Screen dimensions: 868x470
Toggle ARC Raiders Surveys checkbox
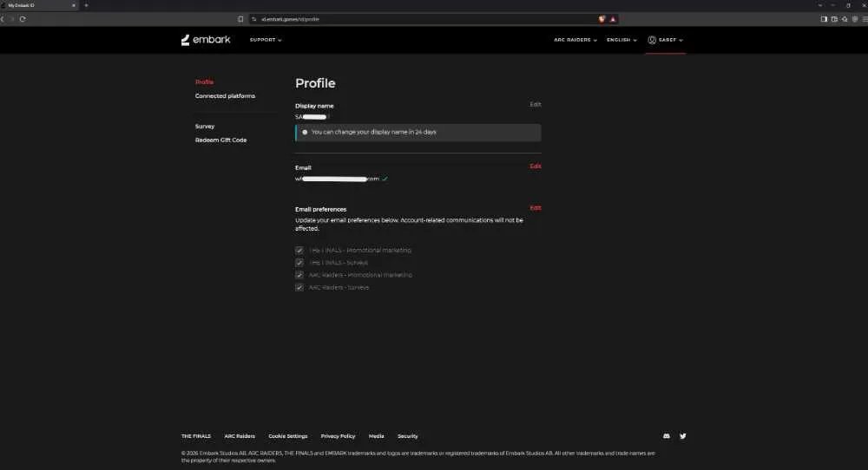[299, 288]
